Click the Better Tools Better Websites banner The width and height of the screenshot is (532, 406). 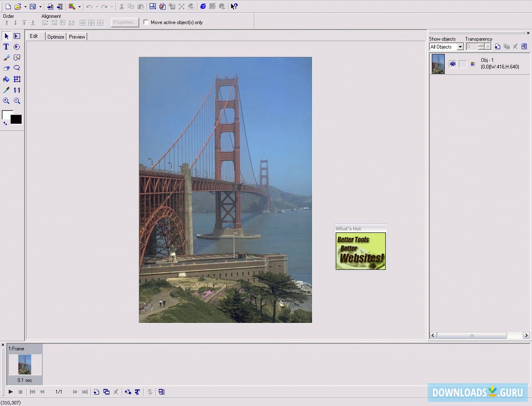point(361,251)
